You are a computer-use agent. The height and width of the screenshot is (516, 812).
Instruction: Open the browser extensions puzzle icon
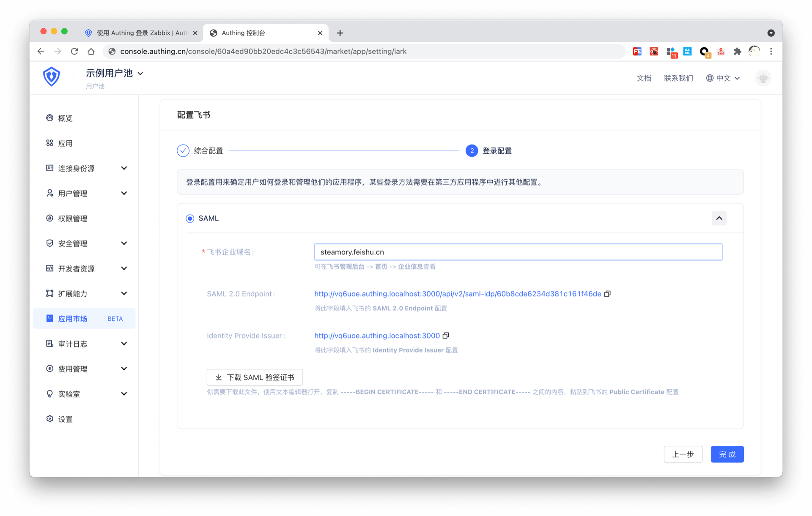coord(738,51)
